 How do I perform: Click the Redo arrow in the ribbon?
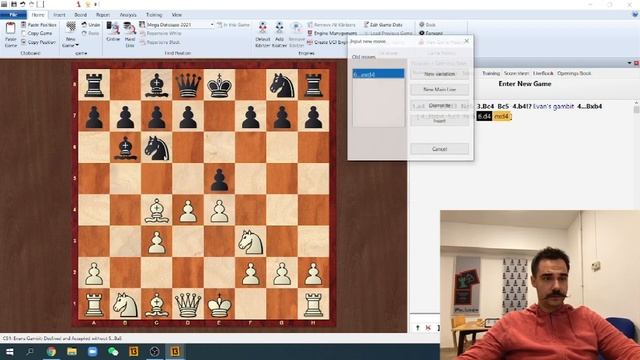point(84,33)
